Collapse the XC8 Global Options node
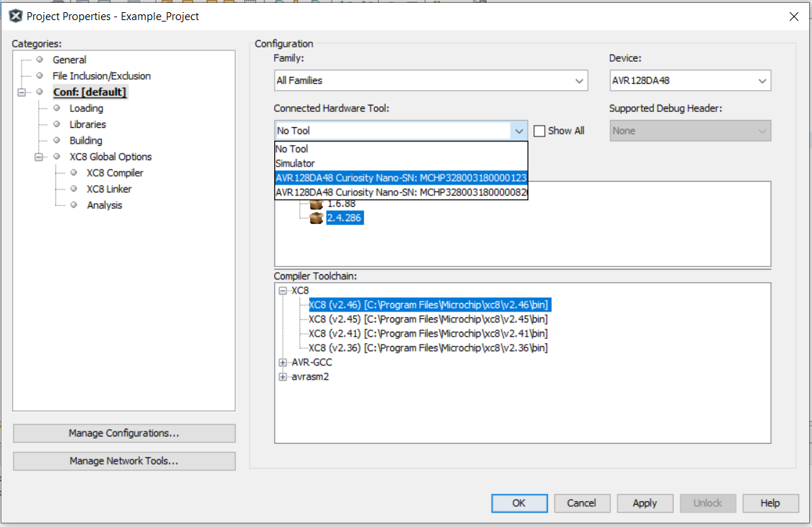Viewport: 812px width, 527px height. pos(38,157)
